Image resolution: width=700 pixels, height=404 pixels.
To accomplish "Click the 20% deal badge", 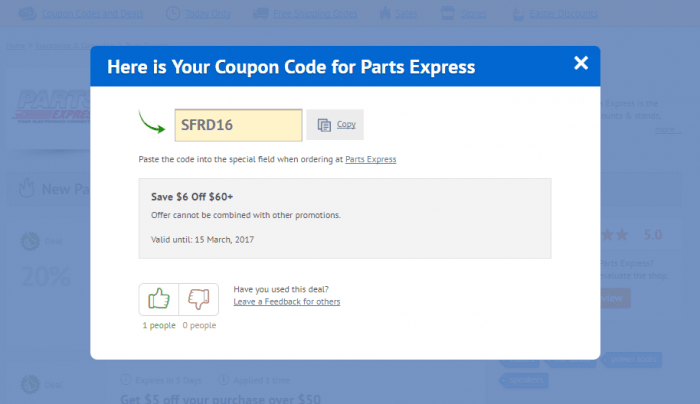I will coord(41,274).
